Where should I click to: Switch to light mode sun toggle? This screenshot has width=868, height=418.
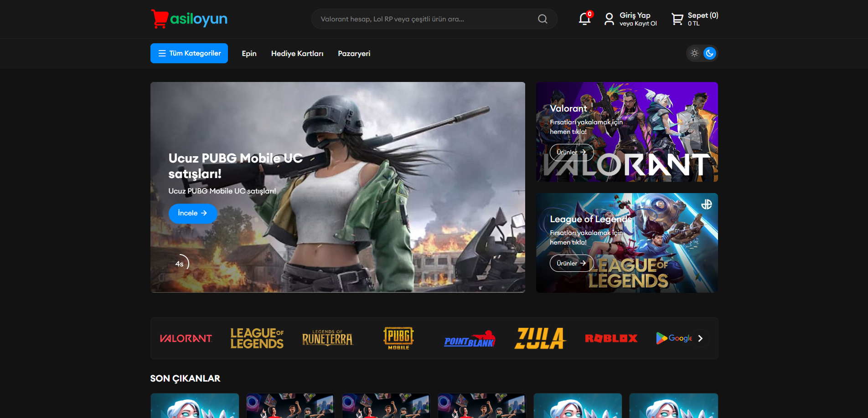694,53
